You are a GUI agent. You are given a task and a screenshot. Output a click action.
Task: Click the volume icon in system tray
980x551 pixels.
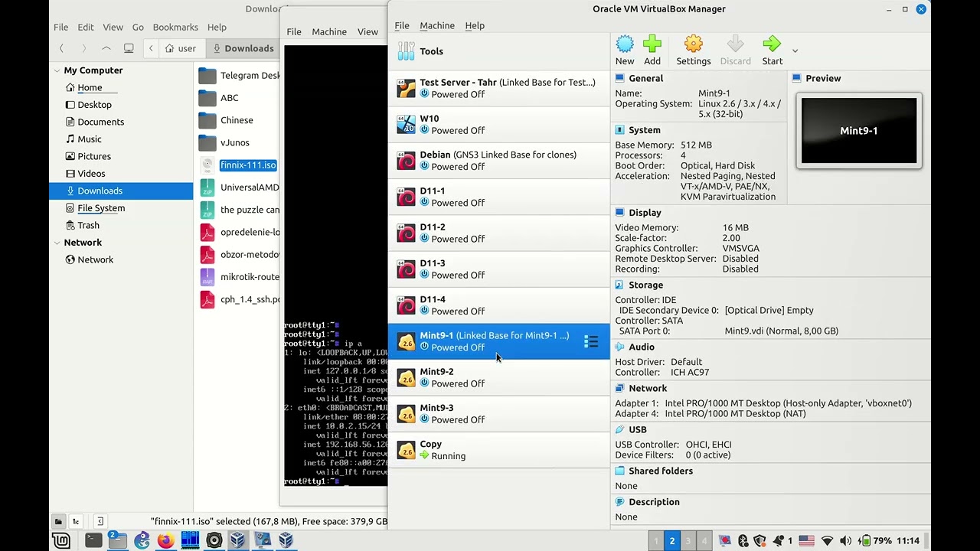(x=845, y=541)
